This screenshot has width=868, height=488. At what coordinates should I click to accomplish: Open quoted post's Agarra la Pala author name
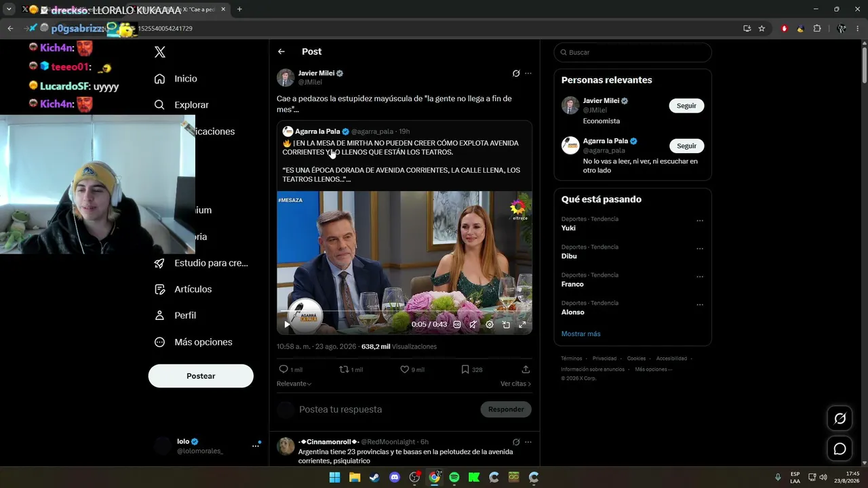[x=318, y=131]
